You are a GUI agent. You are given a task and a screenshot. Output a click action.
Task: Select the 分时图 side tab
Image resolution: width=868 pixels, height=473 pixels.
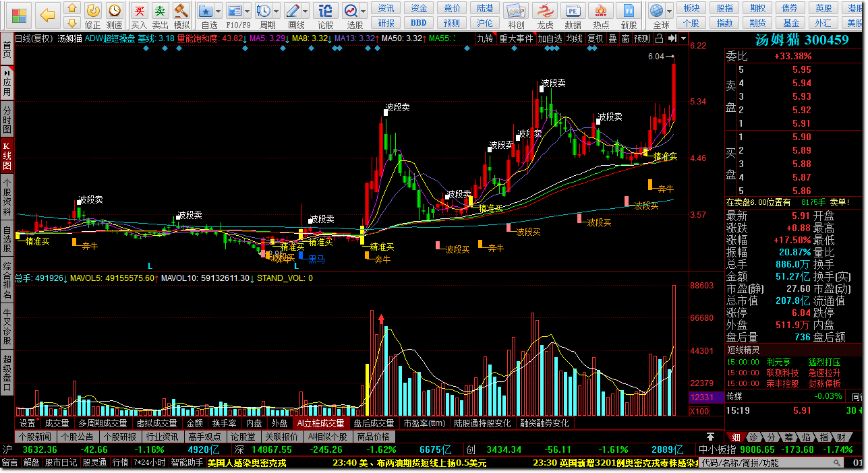(7, 119)
